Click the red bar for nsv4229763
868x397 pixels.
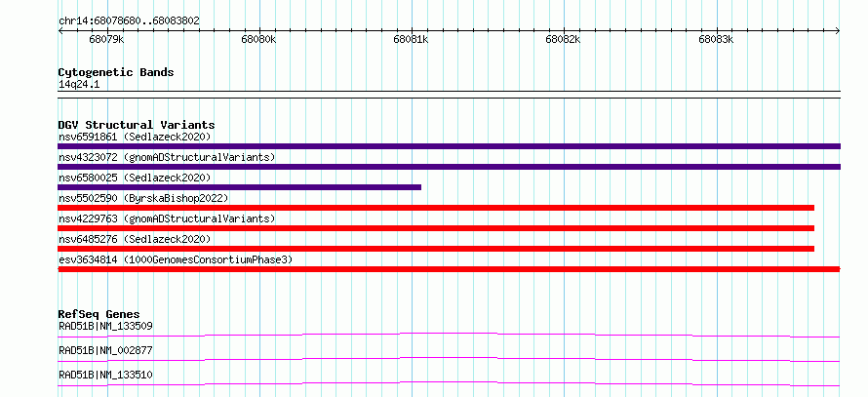[436, 228]
